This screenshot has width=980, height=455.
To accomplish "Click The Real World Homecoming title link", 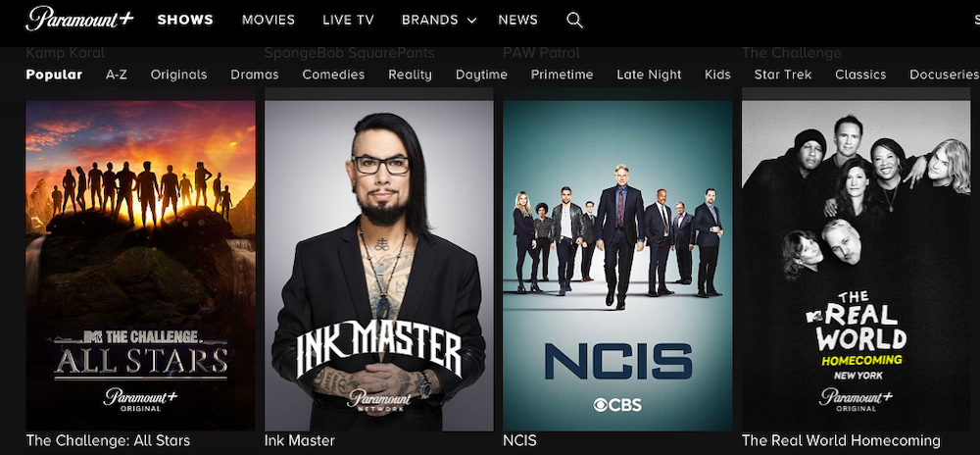I will click(x=841, y=440).
